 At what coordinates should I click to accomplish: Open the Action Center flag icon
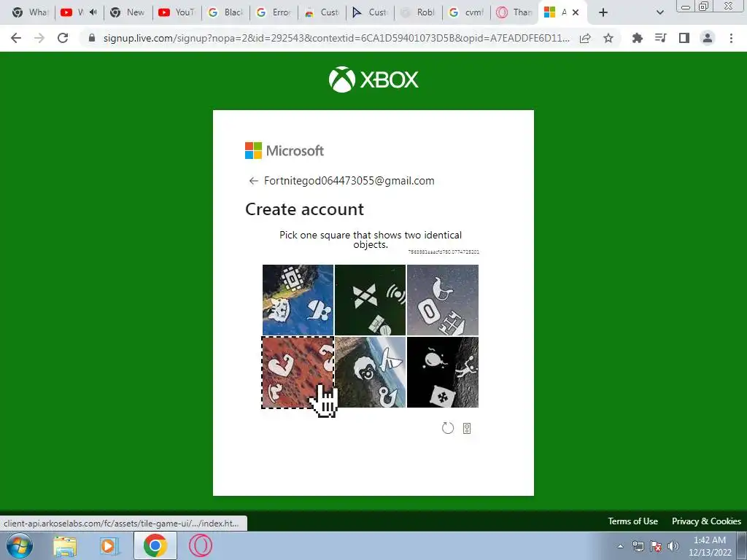coord(656,546)
